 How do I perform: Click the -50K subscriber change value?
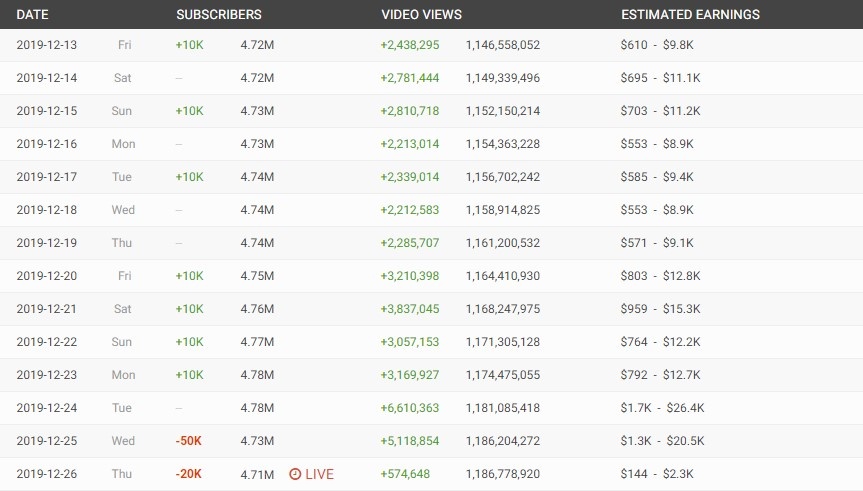(189, 441)
